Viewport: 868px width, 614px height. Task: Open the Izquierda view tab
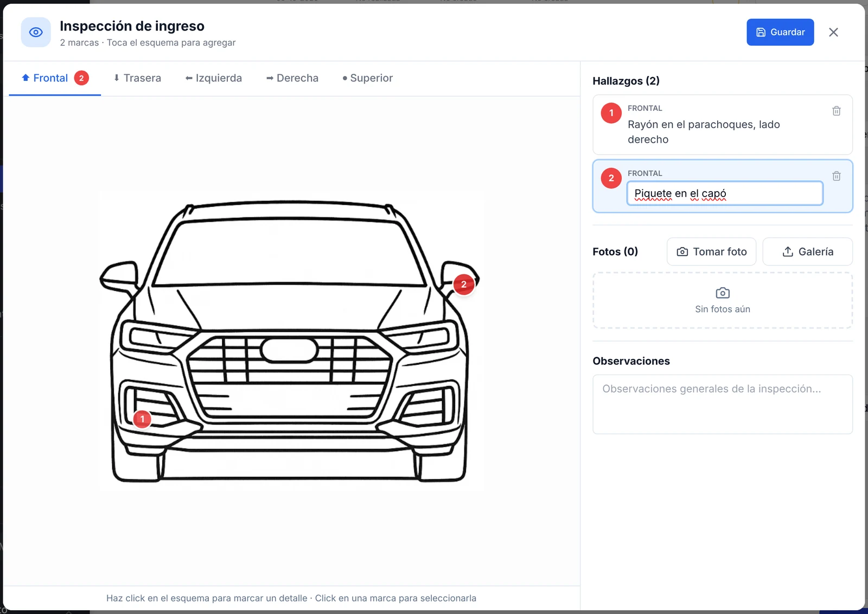tap(214, 78)
